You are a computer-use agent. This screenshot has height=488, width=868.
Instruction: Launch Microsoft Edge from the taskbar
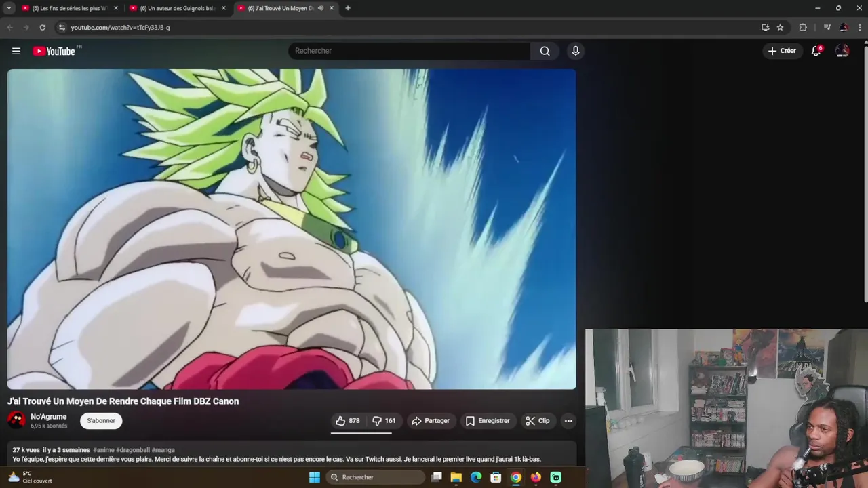pos(476,477)
